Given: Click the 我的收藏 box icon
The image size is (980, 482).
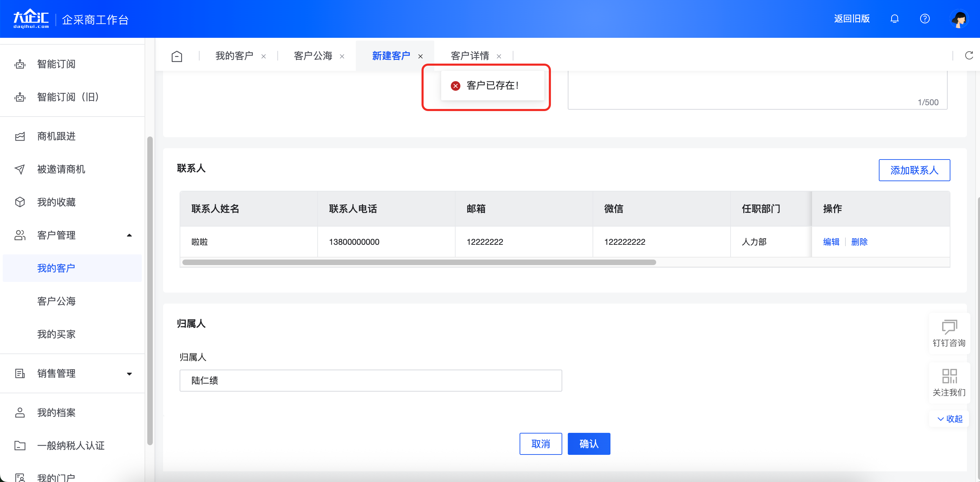Looking at the screenshot, I should pos(20,202).
